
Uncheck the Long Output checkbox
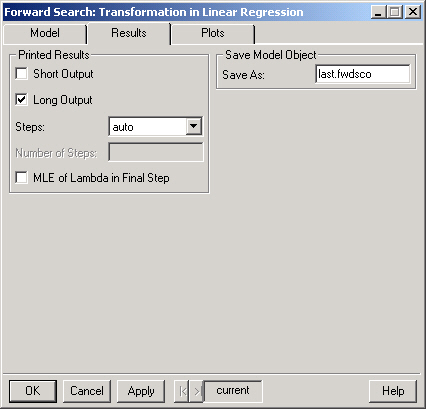click(x=21, y=99)
